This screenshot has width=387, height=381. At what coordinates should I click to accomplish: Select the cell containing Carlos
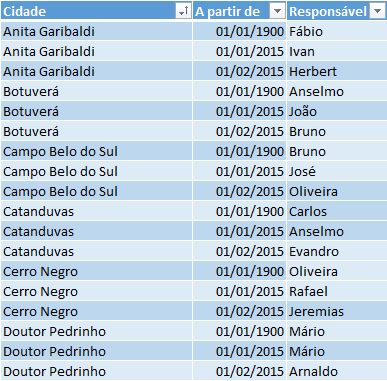[x=337, y=211]
